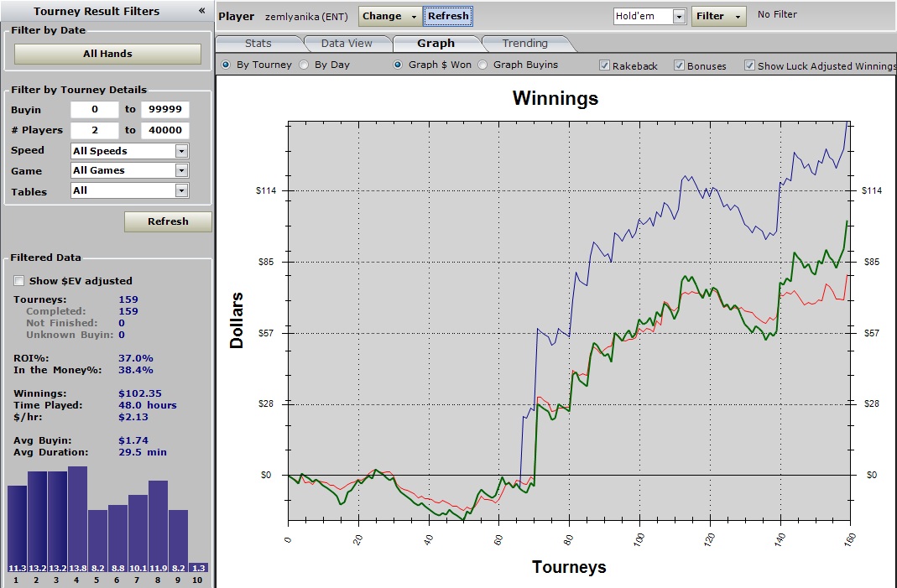897x588 pixels.
Task: Open the Filter dropdown button
Action: 718,16
